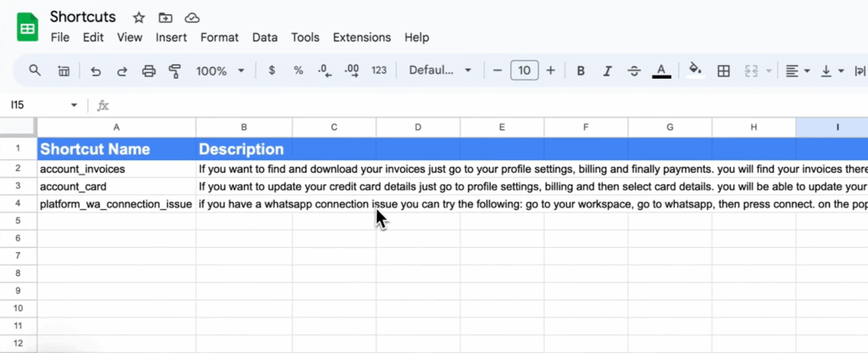
Task: Toggle strikethrough formatting
Action: pyautogui.click(x=634, y=71)
